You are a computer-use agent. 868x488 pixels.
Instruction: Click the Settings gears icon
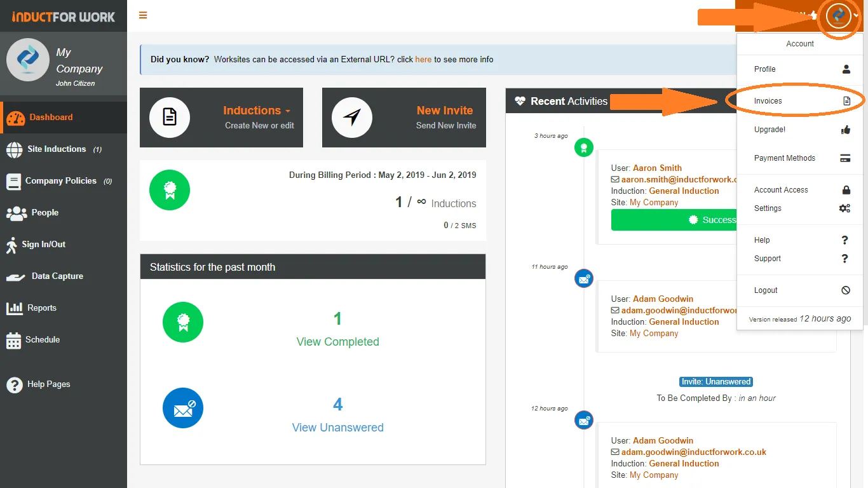[844, 208]
